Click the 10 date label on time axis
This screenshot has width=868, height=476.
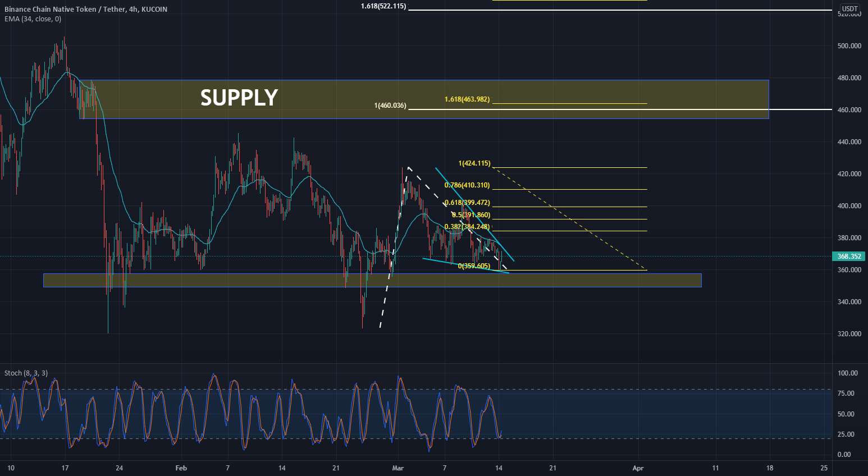[11, 468]
